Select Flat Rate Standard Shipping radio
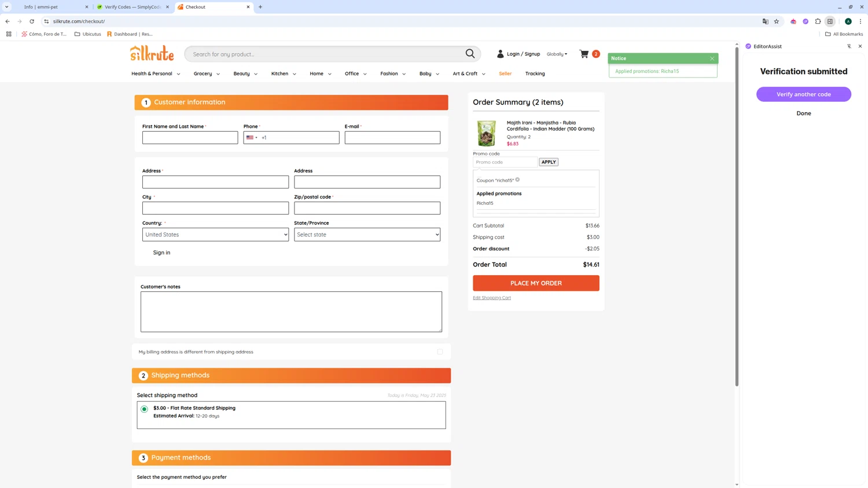The image size is (868, 488). (x=145, y=409)
